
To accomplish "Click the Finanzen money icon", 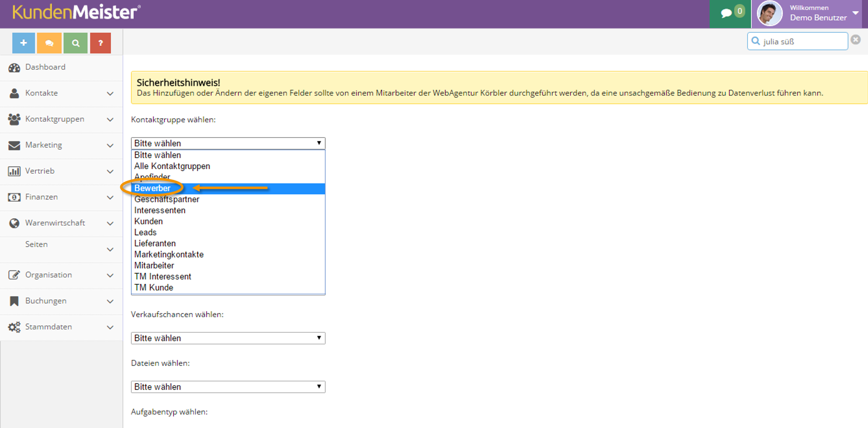I will tap(14, 197).
